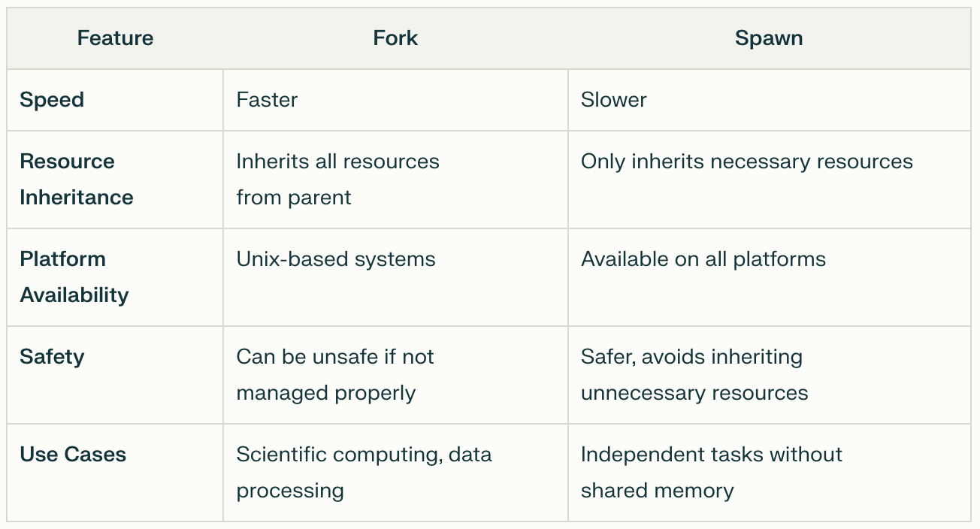Image resolution: width=980 pixels, height=529 pixels.
Task: Select the Safety row label
Action: 52,356
